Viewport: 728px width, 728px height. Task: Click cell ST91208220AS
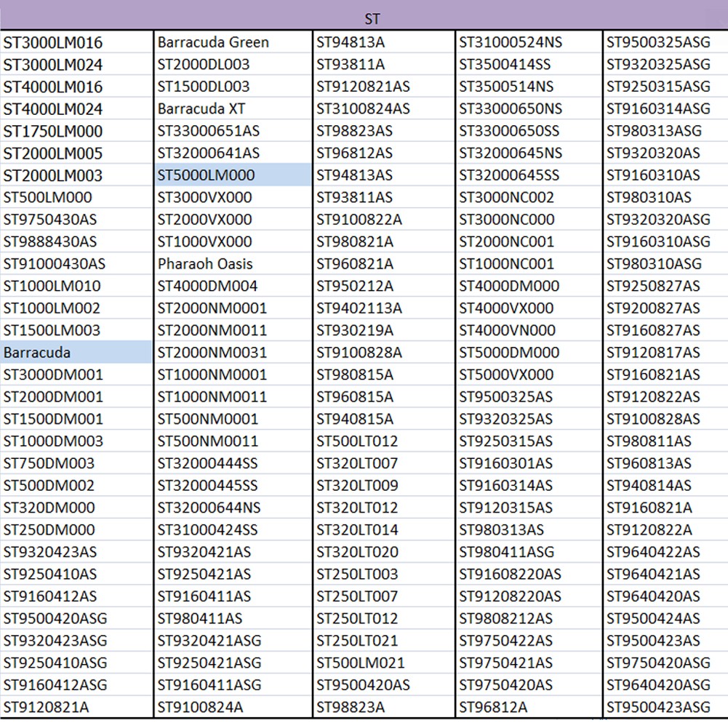point(529,596)
